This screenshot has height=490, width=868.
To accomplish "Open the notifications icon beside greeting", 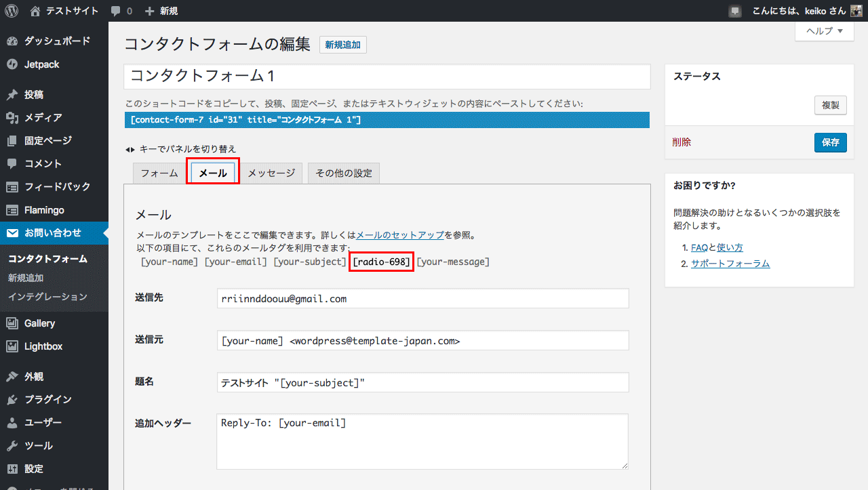I will pos(735,11).
